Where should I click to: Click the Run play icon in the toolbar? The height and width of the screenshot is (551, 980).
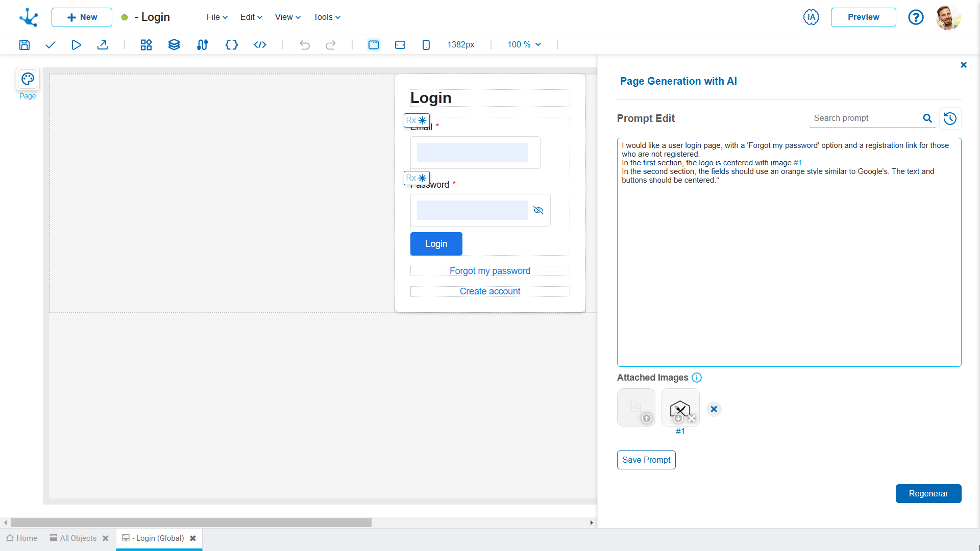[76, 45]
